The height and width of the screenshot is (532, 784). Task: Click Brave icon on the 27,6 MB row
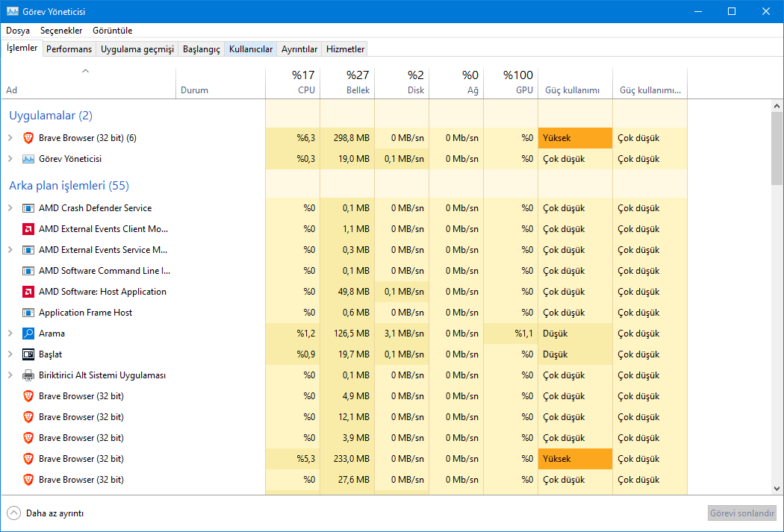click(28, 480)
